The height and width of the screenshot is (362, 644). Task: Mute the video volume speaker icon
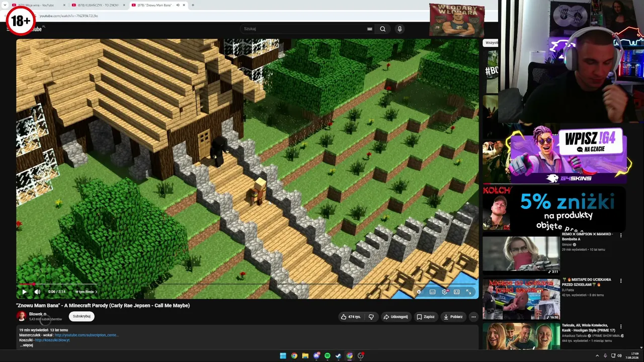coord(37,292)
